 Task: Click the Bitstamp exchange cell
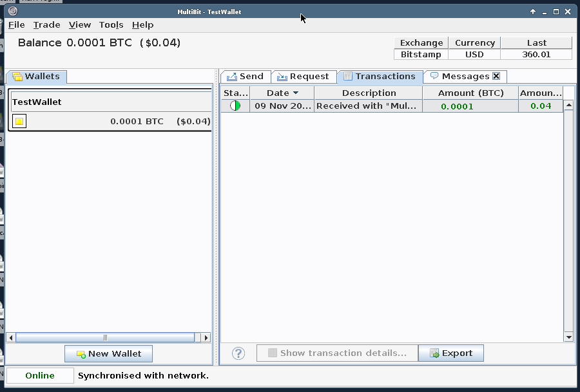point(421,54)
